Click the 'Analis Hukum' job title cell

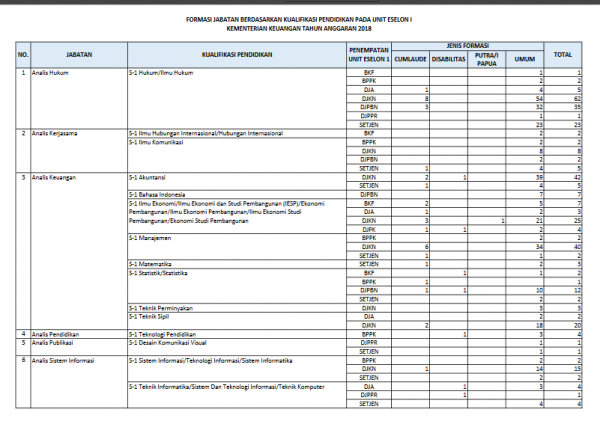79,98
